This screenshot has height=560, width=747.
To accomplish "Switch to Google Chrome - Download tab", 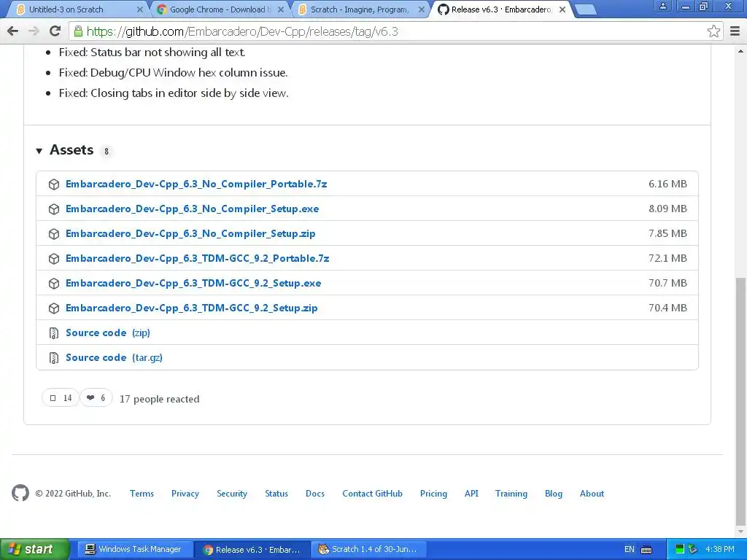I will (x=220, y=9).
